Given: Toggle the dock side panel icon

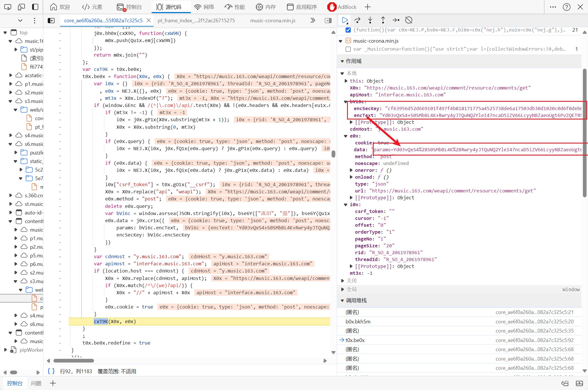Looking at the screenshot, I should tap(35, 7).
